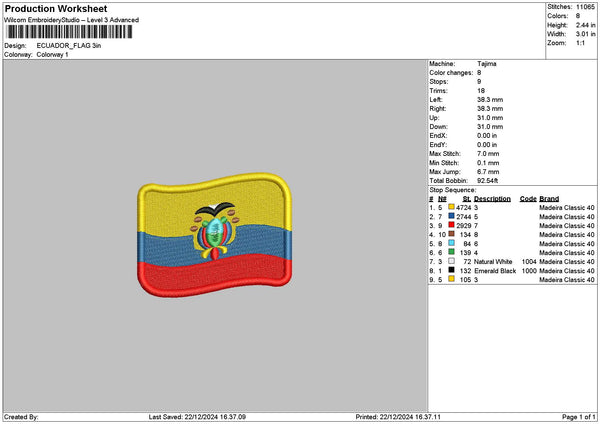Click the Page 1 of 1 indicator
Image resolution: width=600 pixels, height=424 pixels.
coord(579,417)
